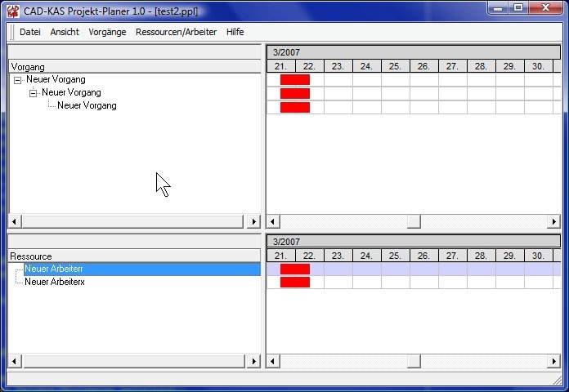Click the red bar in third task row
The width and height of the screenshot is (569, 392).
[x=295, y=107]
